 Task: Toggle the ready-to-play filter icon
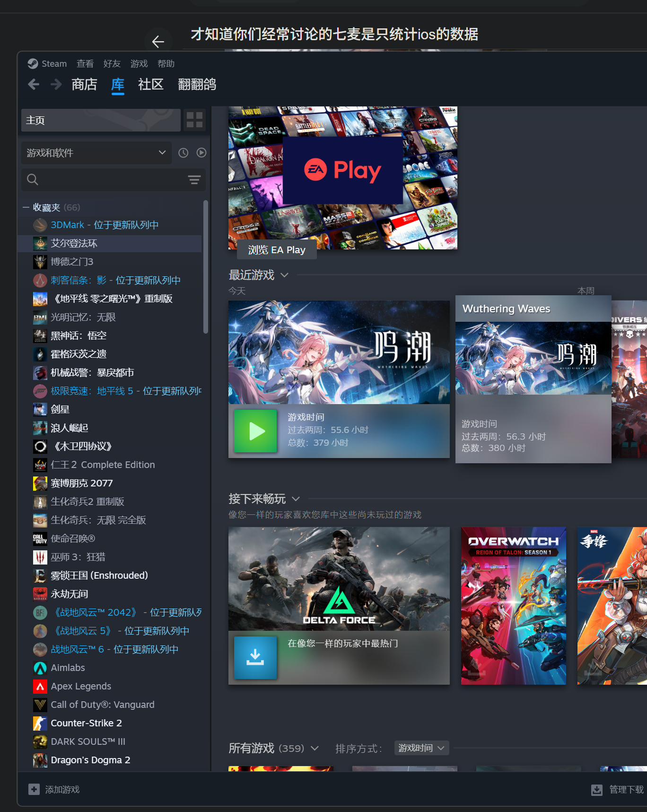(201, 153)
